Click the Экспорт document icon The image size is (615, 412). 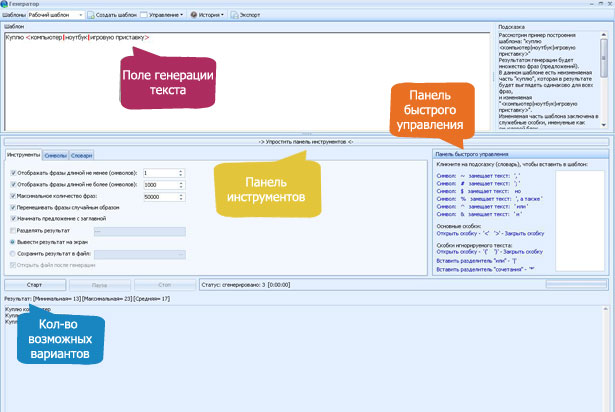tap(235, 15)
